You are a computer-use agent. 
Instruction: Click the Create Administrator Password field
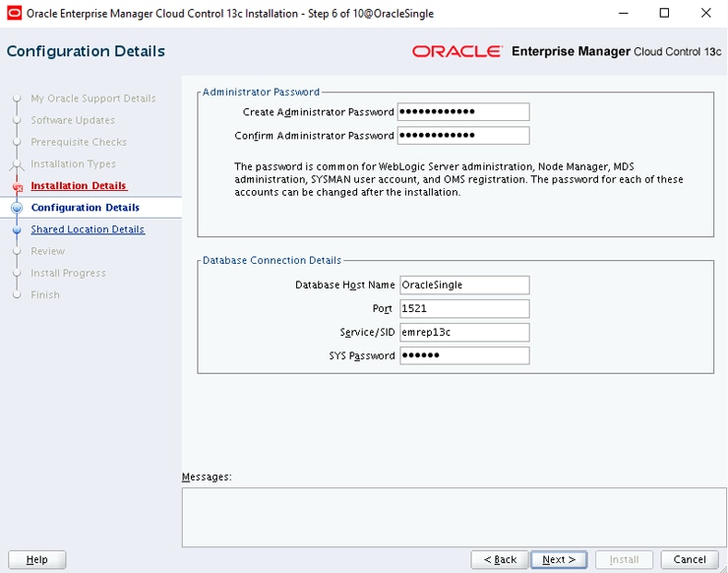tap(463, 111)
